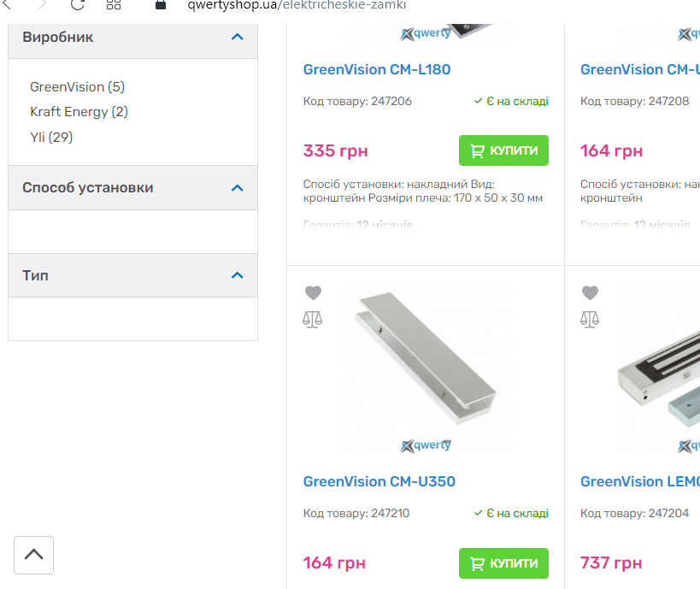700x589 pixels.
Task: Click compare scales icon on LEM product
Action: [590, 320]
